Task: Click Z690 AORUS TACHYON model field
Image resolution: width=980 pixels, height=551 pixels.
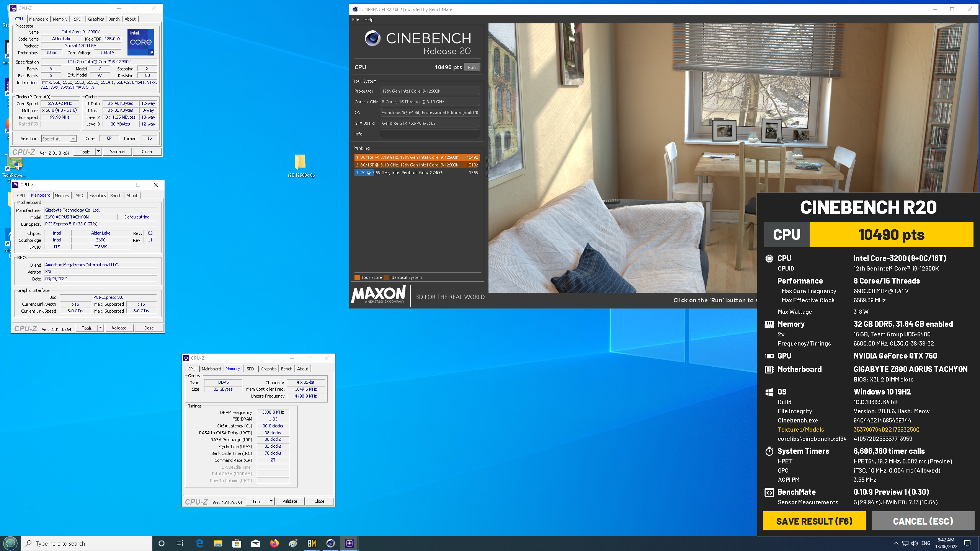Action: [x=80, y=217]
